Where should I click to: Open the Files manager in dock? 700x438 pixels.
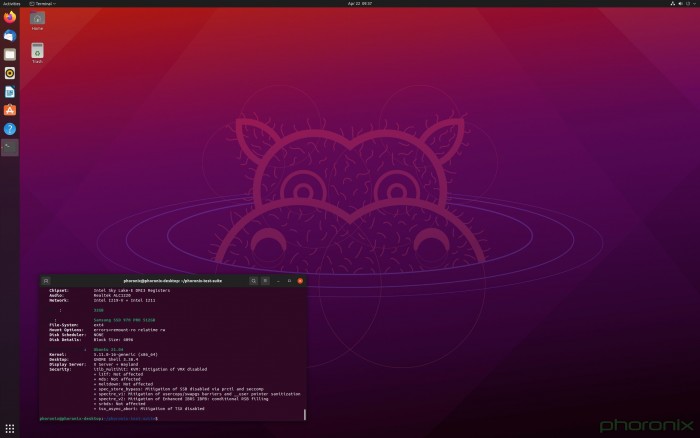pos(9,54)
